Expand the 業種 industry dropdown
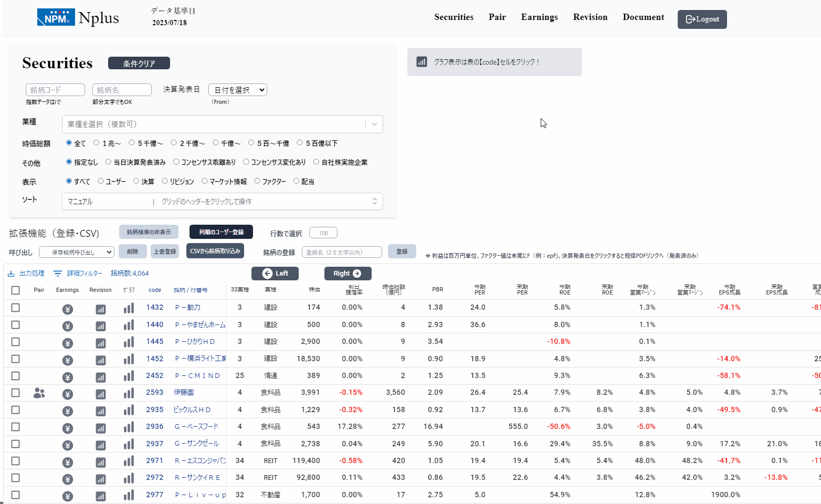 click(x=374, y=124)
